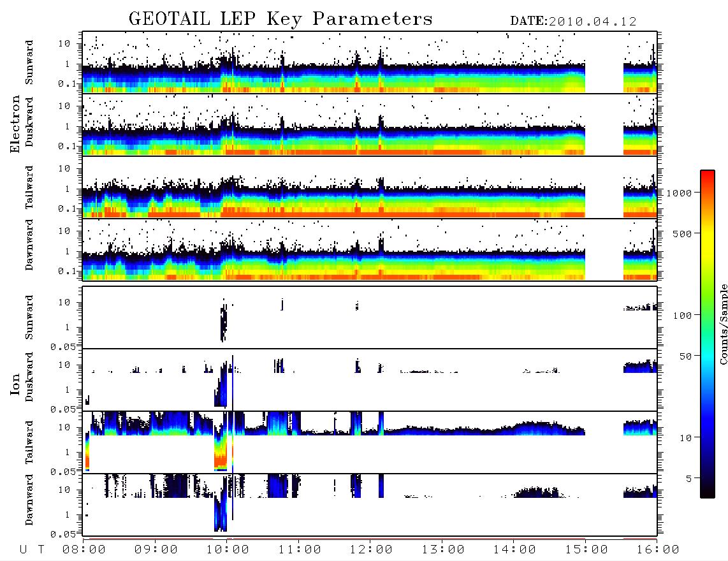Image resolution: width=728 pixels, height=561 pixels.
Task: Click the vertical 'Electron' group label
Action: coord(15,124)
